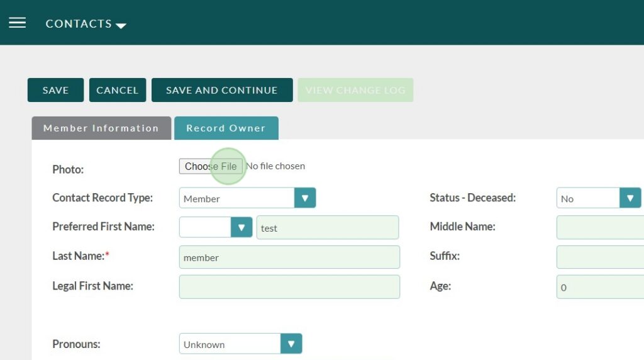644x360 pixels.
Task: Cancel editing the contact
Action: [x=117, y=90]
